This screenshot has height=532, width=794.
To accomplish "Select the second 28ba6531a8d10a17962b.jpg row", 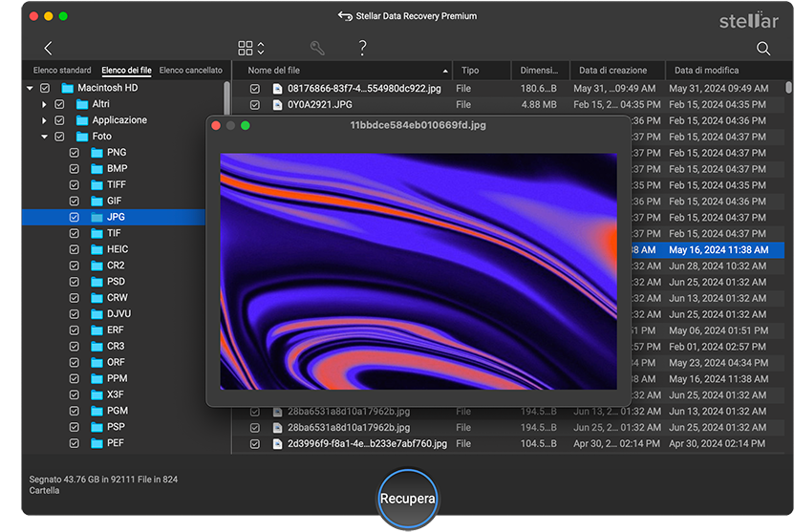I will tap(509, 428).
